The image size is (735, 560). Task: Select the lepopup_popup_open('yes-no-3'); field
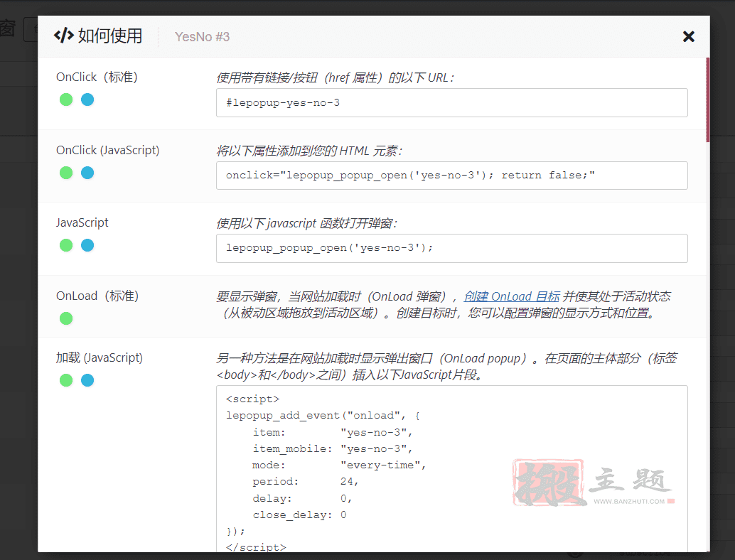coord(452,248)
